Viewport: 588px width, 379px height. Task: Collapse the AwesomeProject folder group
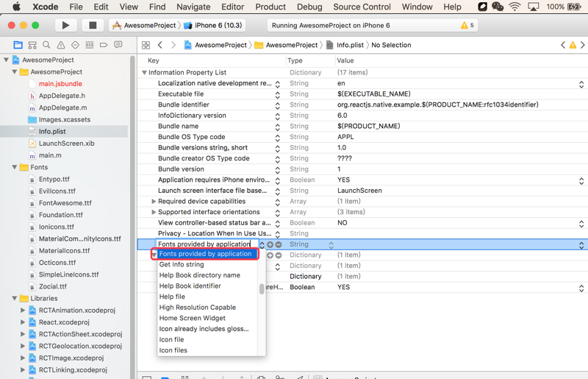click(x=14, y=71)
